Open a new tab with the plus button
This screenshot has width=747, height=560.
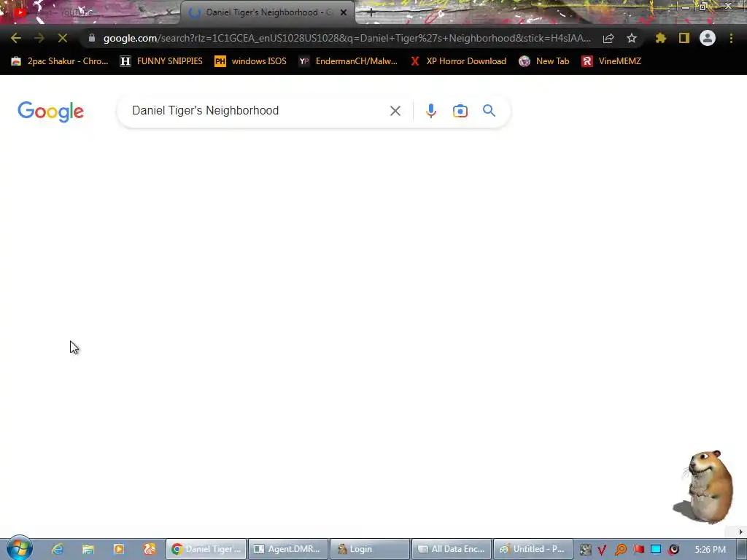(x=371, y=13)
